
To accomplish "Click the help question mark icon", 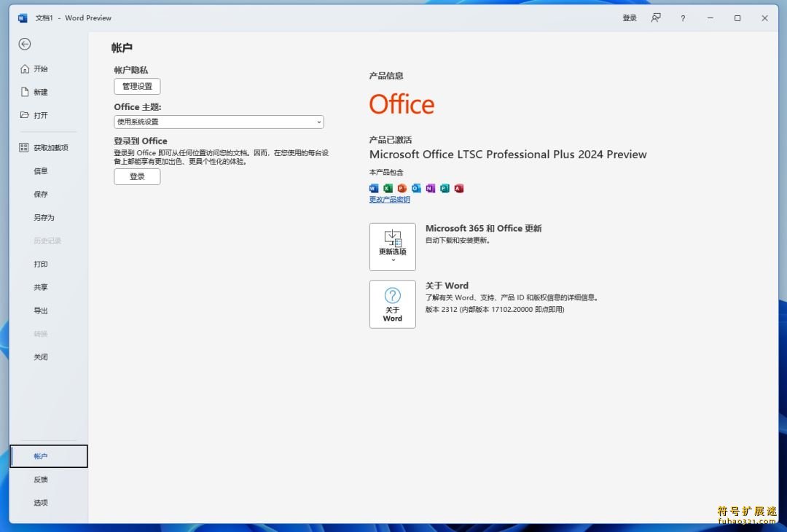I will point(683,17).
